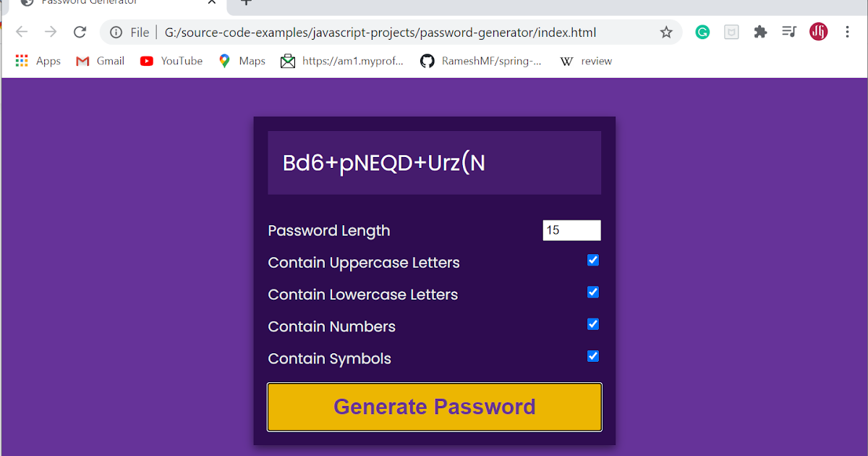Disable Contain Numbers option
Viewport: 868px width, 456px height.
pyautogui.click(x=593, y=324)
